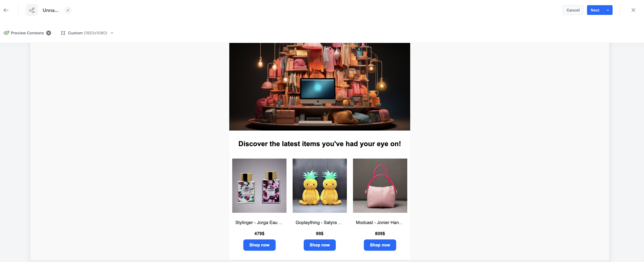
Task: Click Shop now for Modcast Jonier Handbag
Action: point(380,245)
